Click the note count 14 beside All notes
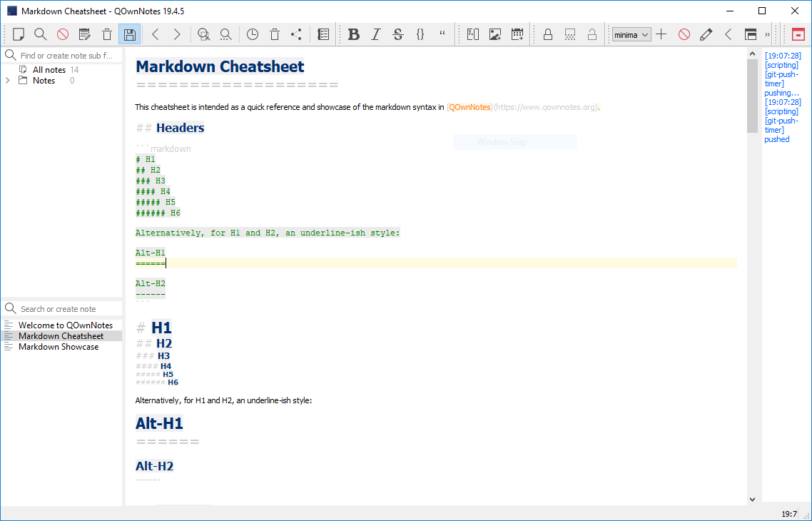 (75, 69)
